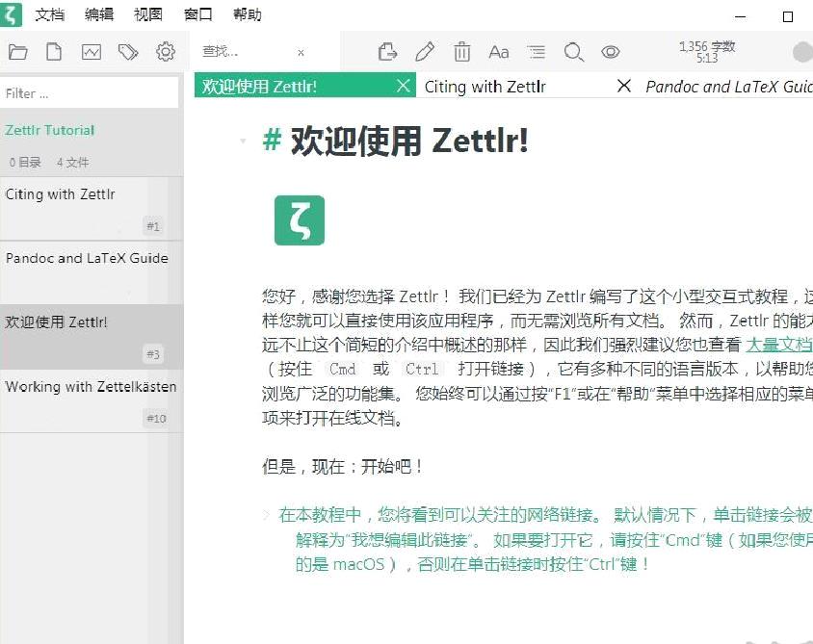Open the 大量文档 documentation link
This screenshot has height=644, width=813.
tap(778, 345)
